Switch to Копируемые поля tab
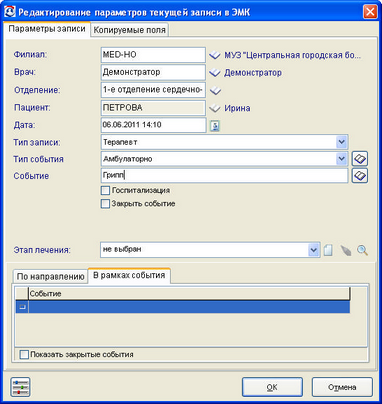382x404 pixels. pyautogui.click(x=129, y=30)
